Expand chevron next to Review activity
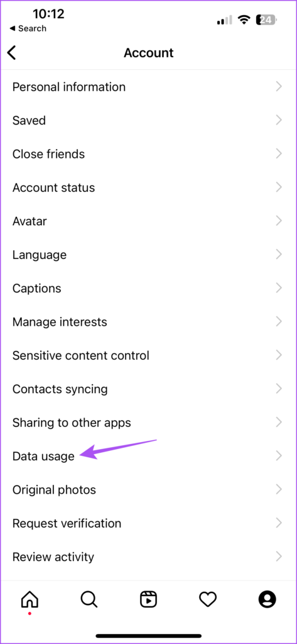 click(279, 557)
